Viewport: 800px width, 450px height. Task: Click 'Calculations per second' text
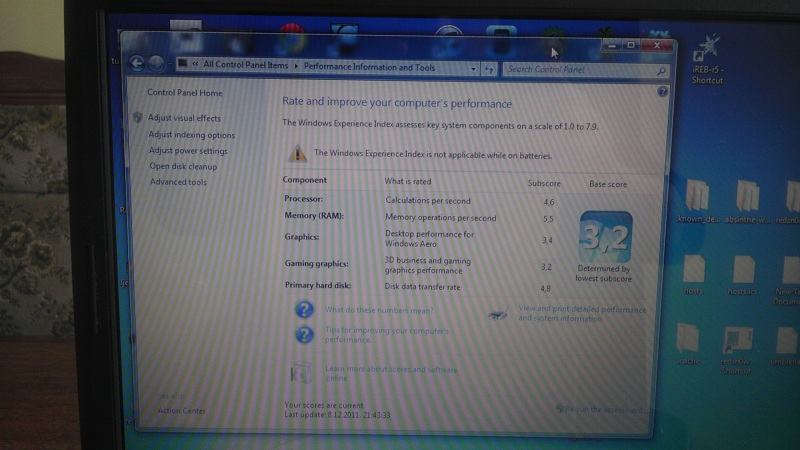pos(428,201)
